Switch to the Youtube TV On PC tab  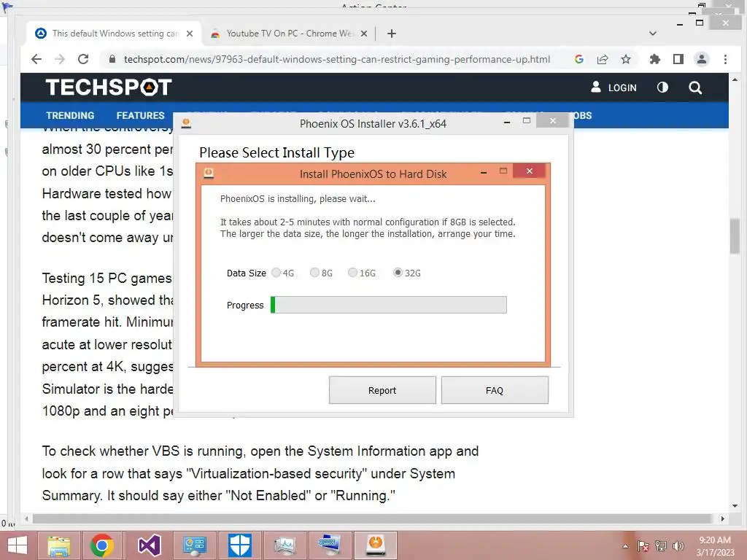coord(289,34)
